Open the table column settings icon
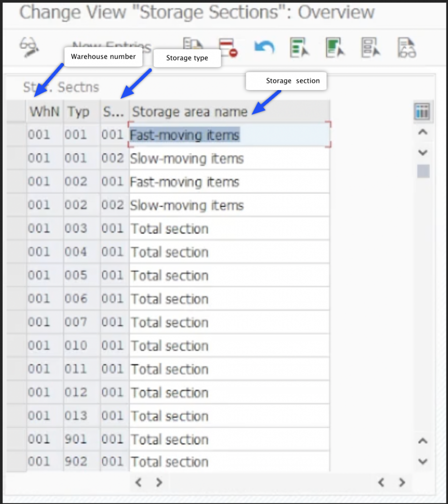 pyautogui.click(x=422, y=112)
